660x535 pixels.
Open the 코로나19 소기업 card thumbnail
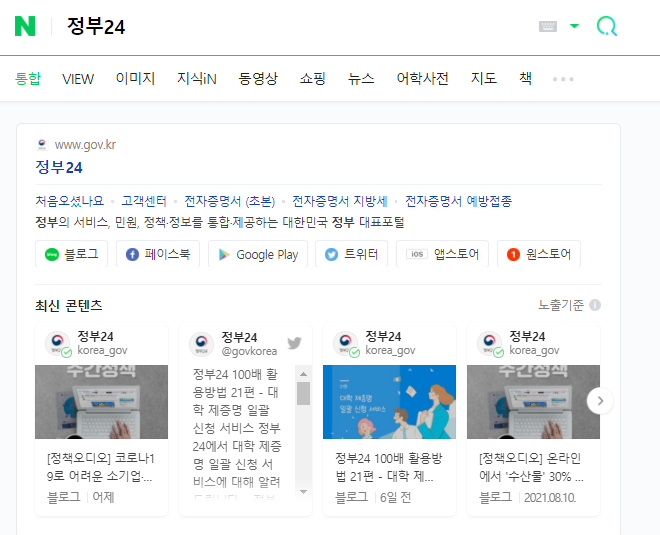(101, 402)
